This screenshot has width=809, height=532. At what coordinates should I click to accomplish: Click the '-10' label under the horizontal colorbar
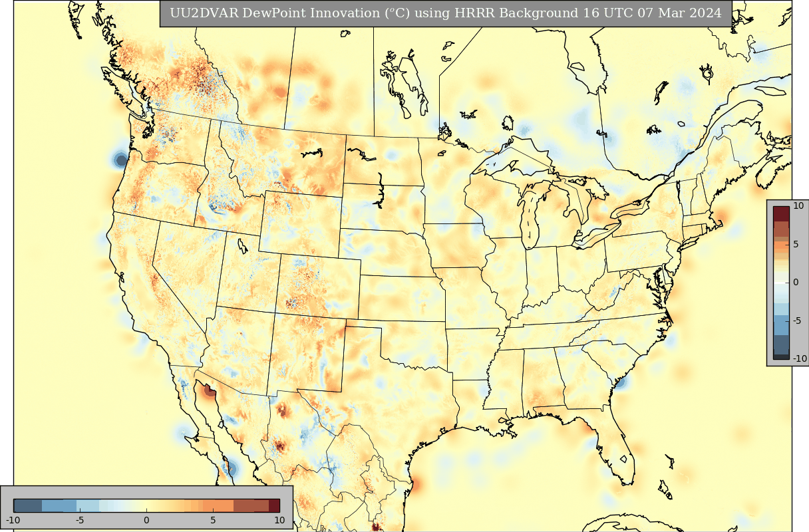pyautogui.click(x=13, y=519)
